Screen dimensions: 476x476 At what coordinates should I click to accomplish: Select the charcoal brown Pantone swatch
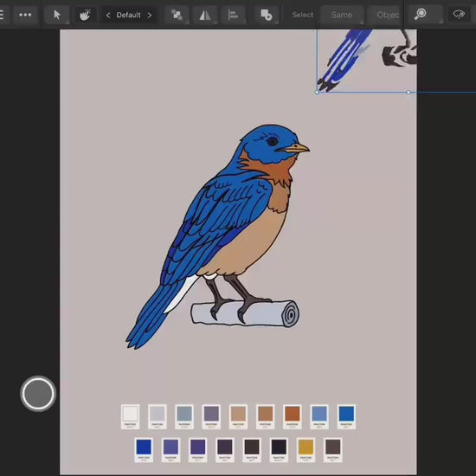(x=252, y=450)
